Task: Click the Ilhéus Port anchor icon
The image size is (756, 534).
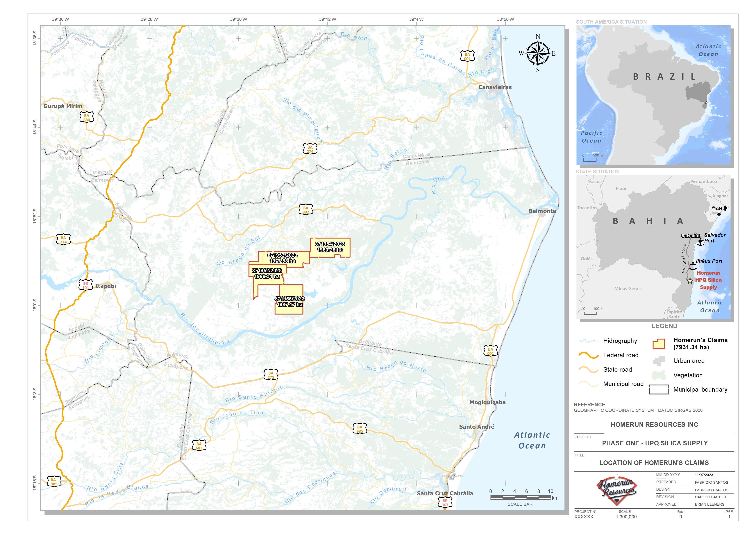Action: click(693, 266)
